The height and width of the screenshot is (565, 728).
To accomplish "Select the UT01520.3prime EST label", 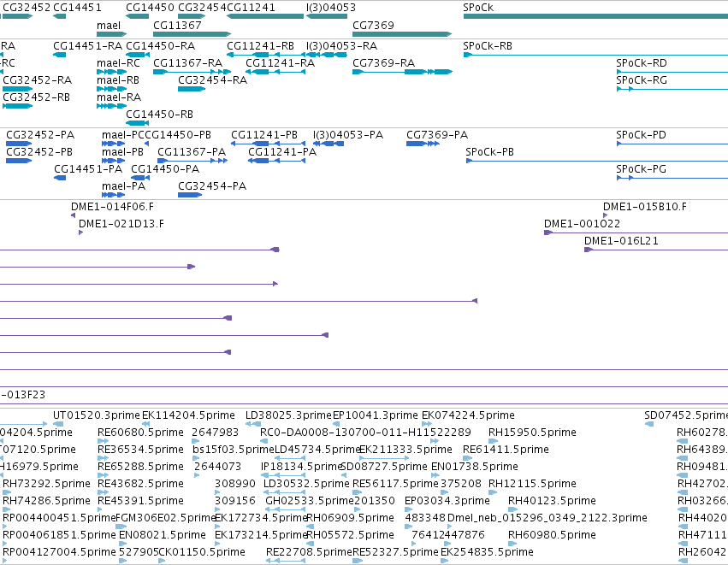I will pyautogui.click(x=96, y=415).
